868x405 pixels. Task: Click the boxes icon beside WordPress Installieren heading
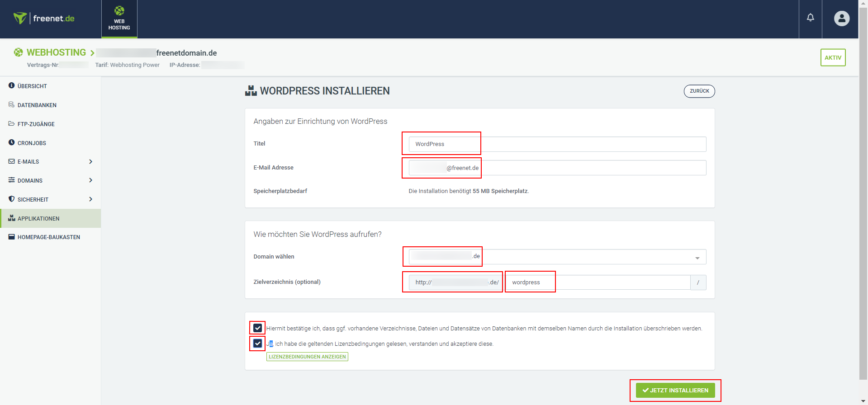pos(251,91)
